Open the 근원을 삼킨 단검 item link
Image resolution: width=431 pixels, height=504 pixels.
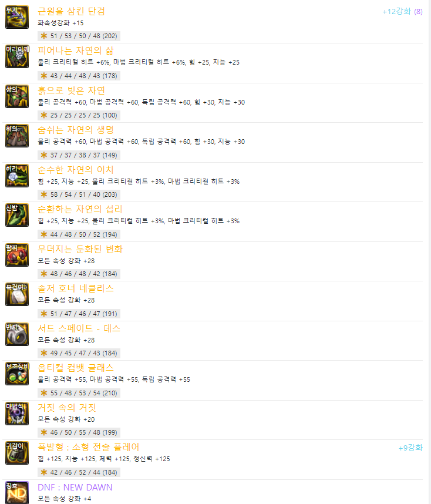[x=72, y=11]
